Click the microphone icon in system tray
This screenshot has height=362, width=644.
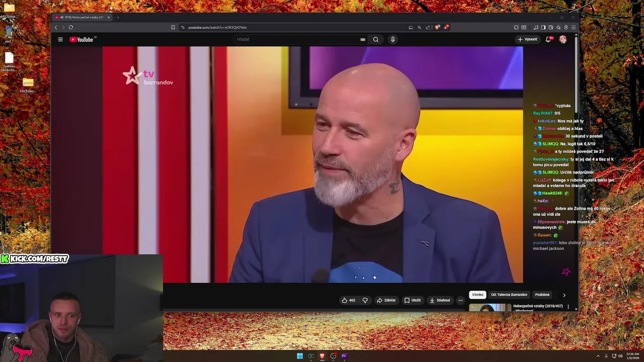pos(606,356)
